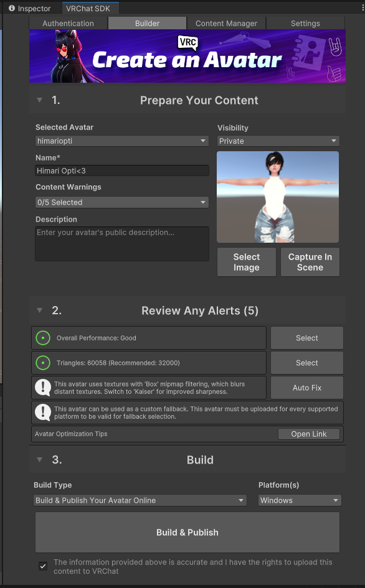Click the green Overall Performance status icon

pos(43,338)
